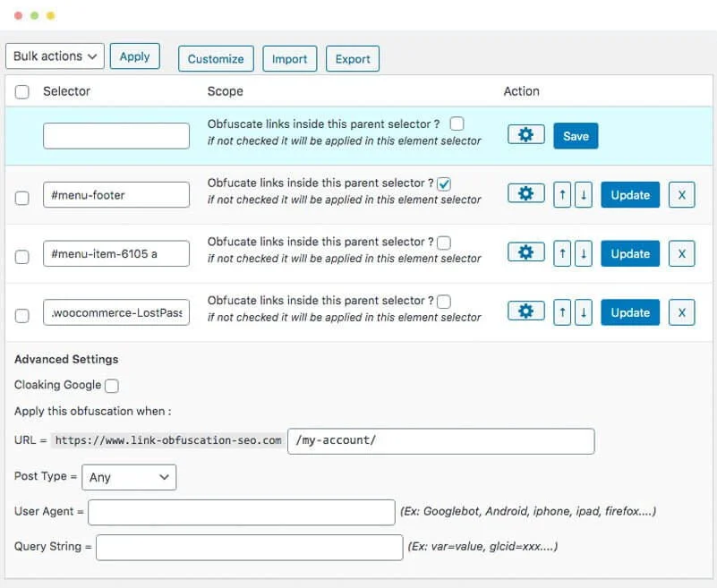Edit the .woocommerce-LostPass selector field
The width and height of the screenshot is (717, 588).
[x=116, y=312]
